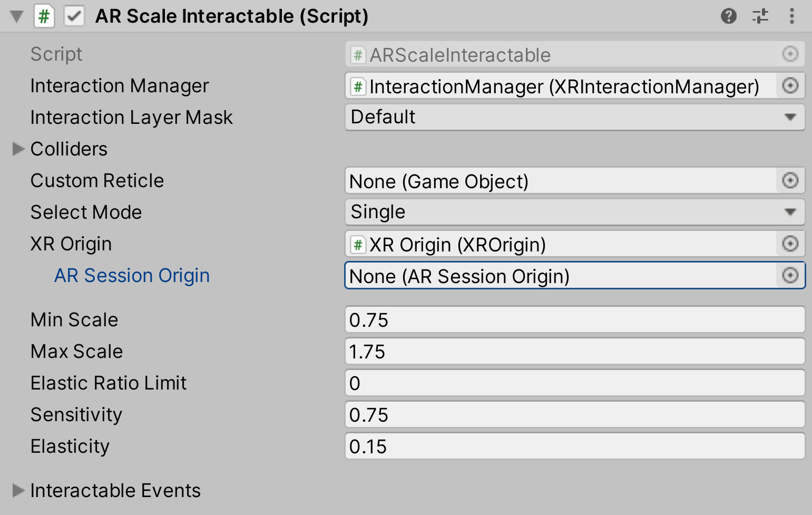Click the object picker for XR Origin
This screenshot has height=515, width=812.
coord(789,244)
